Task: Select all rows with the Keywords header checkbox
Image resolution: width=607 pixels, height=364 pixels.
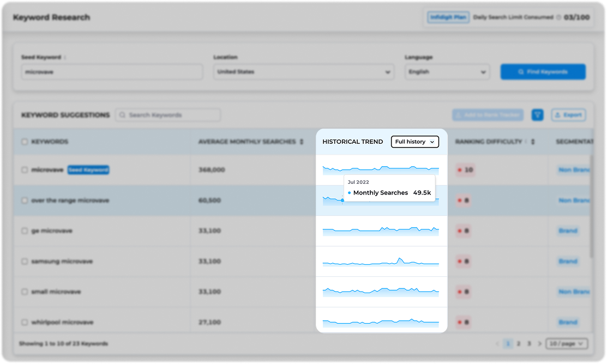Action: (24, 142)
